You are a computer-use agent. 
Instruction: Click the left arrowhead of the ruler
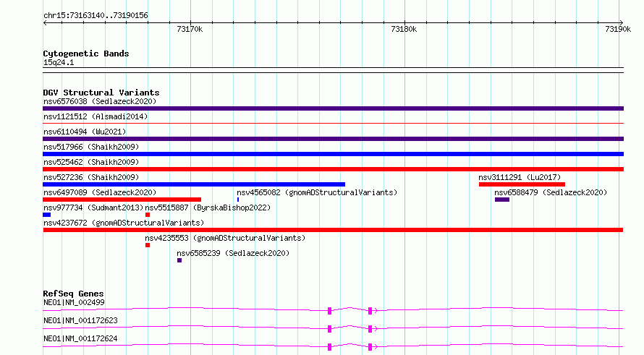pyautogui.click(x=45, y=23)
